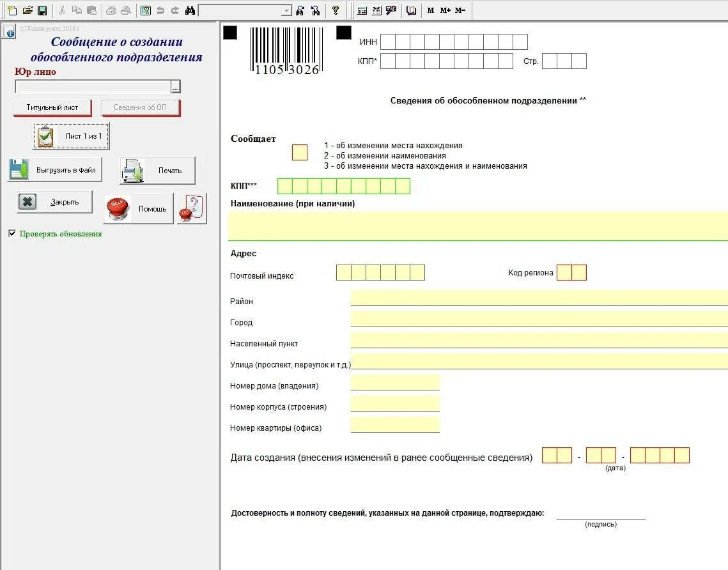Open the Юр лицо selector ellipsis button
The height and width of the screenshot is (570, 728).
coord(176,87)
